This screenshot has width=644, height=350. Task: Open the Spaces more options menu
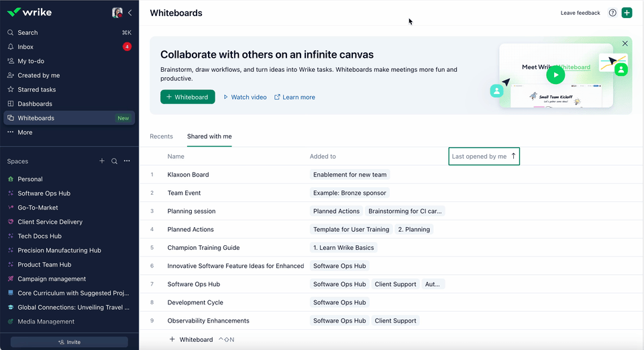[127, 161]
